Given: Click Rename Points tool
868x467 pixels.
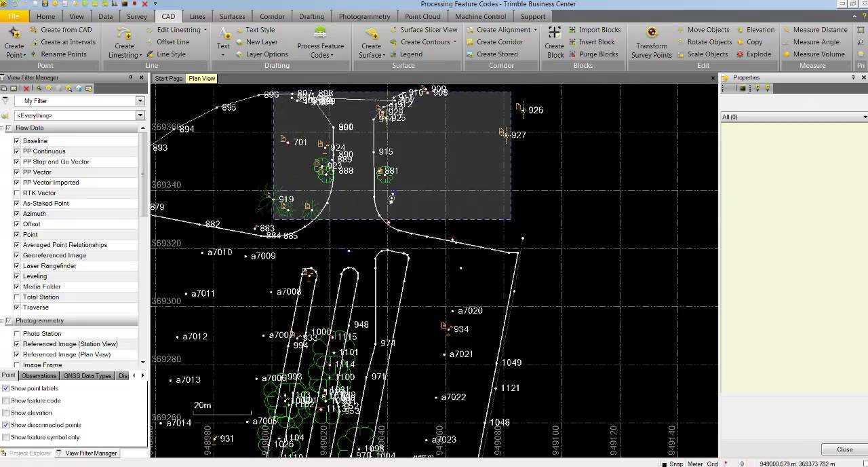Looking at the screenshot, I should pyautogui.click(x=58, y=54).
